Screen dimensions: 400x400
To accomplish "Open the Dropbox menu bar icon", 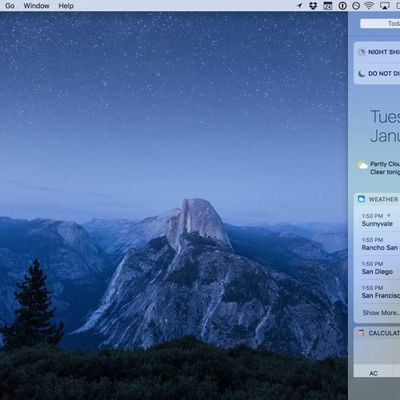I will (313, 6).
